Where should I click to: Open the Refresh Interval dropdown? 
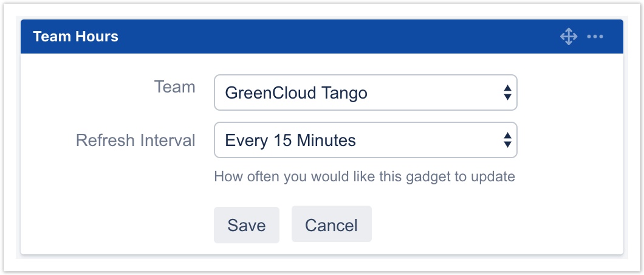365,141
